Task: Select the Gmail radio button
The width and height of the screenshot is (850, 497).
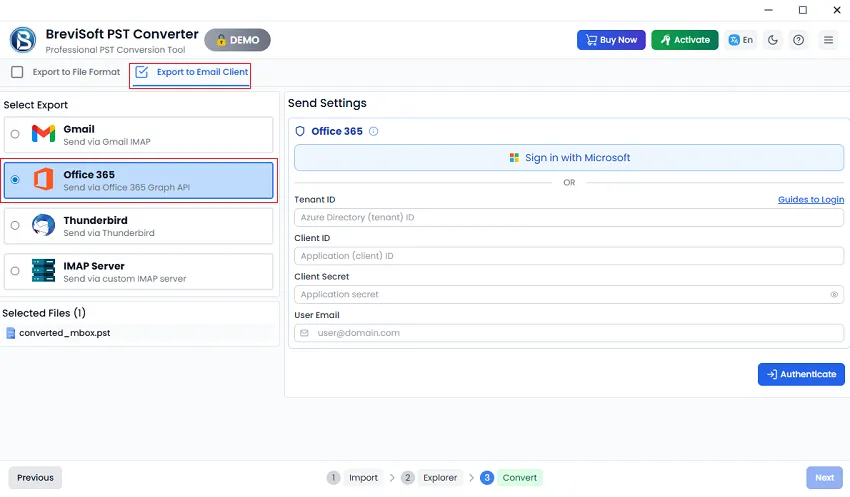Action: [15, 134]
